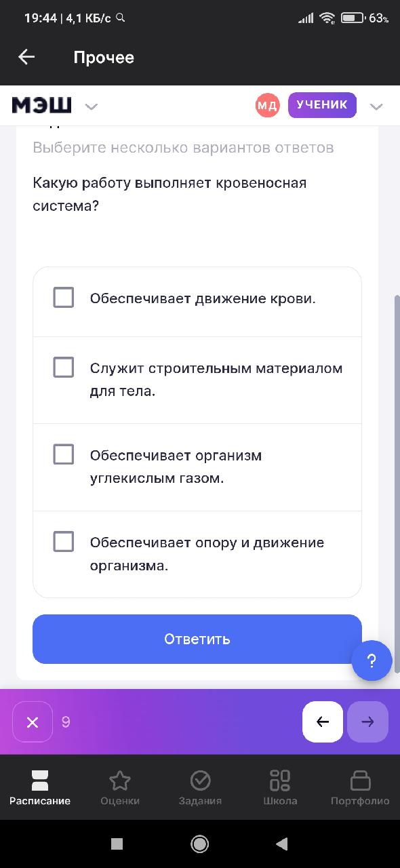
Task: Expand the chevron next to УЧЕНИК badge
Action: pos(376,106)
